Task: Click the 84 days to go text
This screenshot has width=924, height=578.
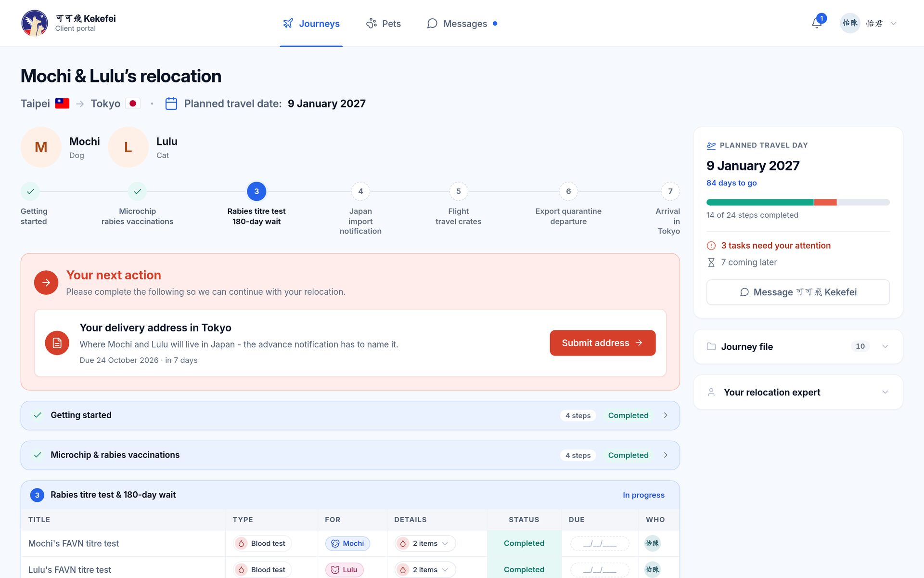Action: pyautogui.click(x=731, y=183)
